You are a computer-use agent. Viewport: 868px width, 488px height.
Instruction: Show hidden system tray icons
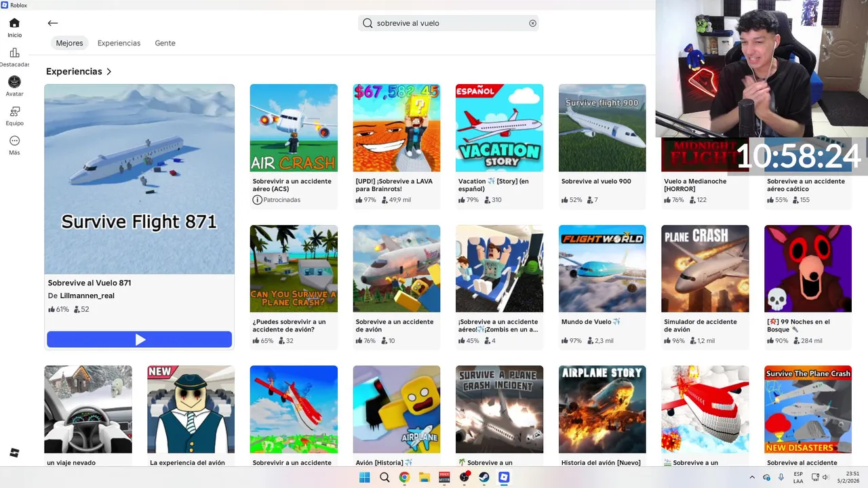pos(752,477)
